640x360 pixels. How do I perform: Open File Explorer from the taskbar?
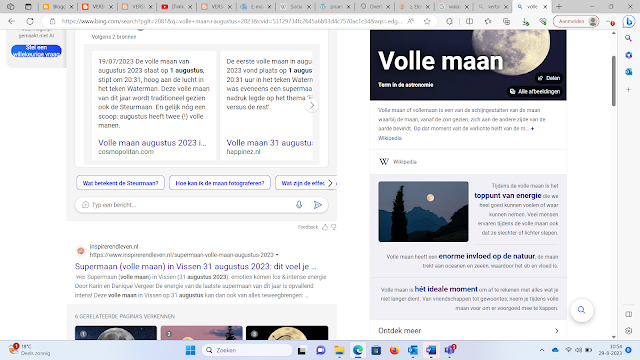339,350
